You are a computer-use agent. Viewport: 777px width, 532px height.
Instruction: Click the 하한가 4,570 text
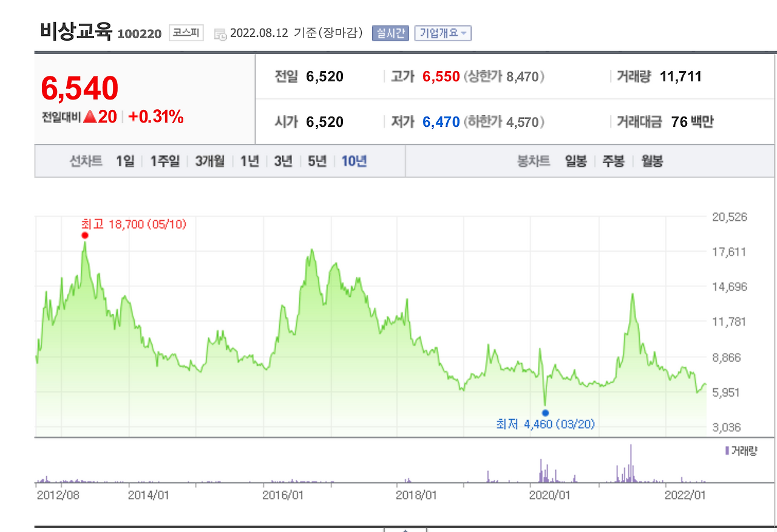click(x=504, y=123)
